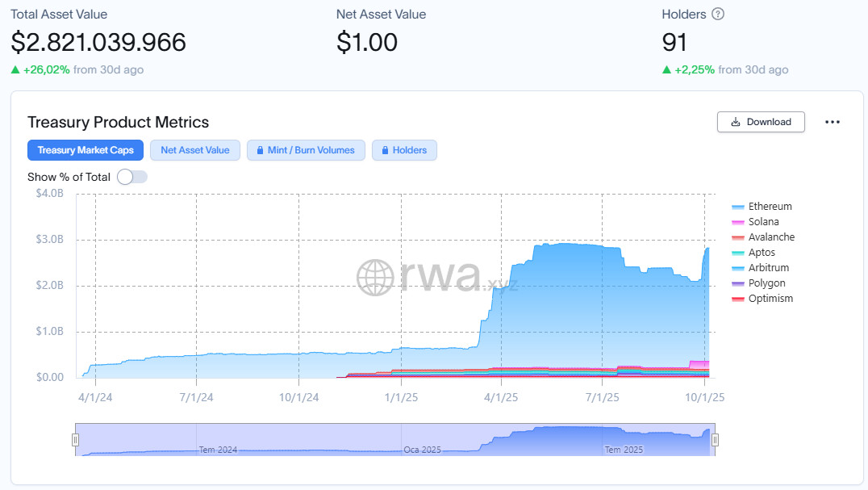Click the Polygon legend color icon

[738, 283]
